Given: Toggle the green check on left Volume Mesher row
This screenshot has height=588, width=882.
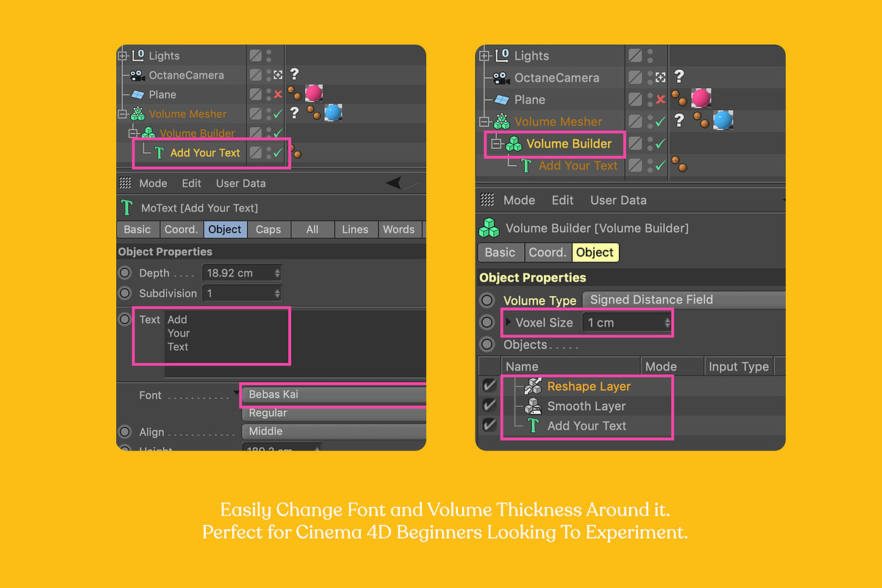Looking at the screenshot, I should [x=278, y=114].
